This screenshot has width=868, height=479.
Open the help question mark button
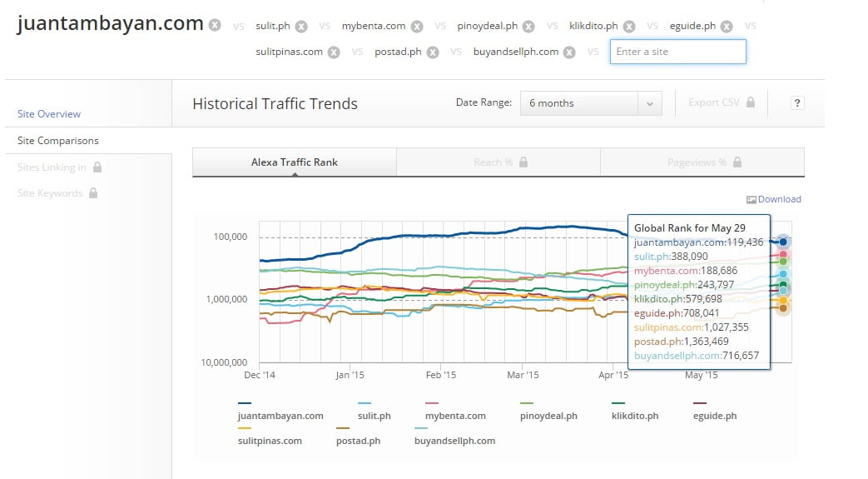pyautogui.click(x=797, y=102)
